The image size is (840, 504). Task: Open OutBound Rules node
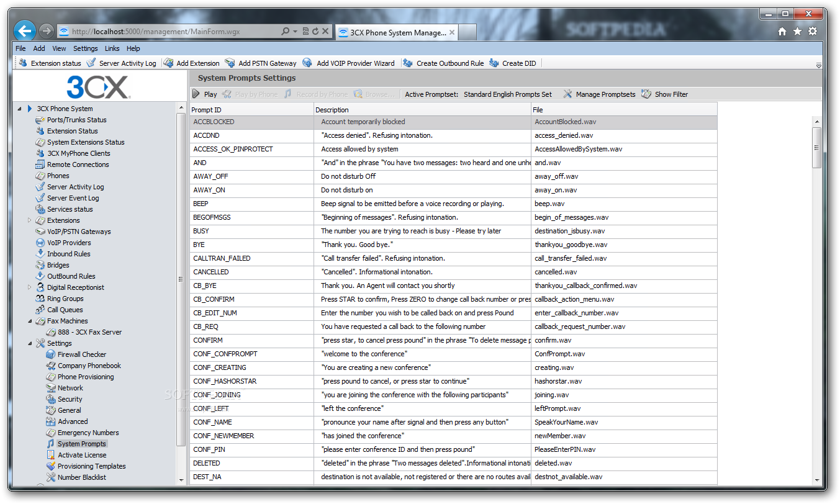71,276
